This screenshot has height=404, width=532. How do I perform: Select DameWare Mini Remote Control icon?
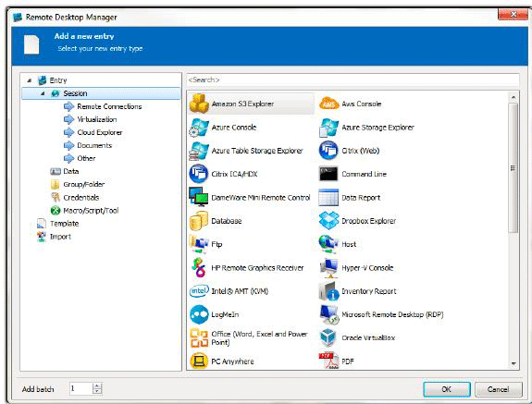pyautogui.click(x=199, y=197)
